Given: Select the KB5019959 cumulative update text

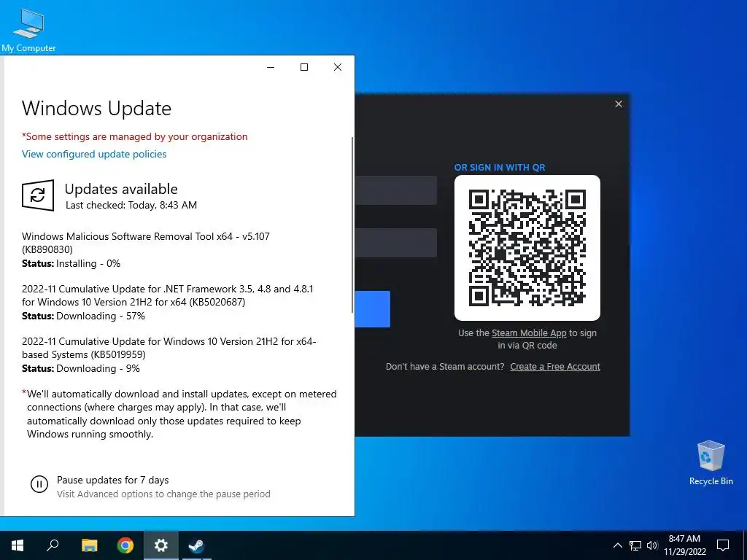Looking at the screenshot, I should 169,348.
